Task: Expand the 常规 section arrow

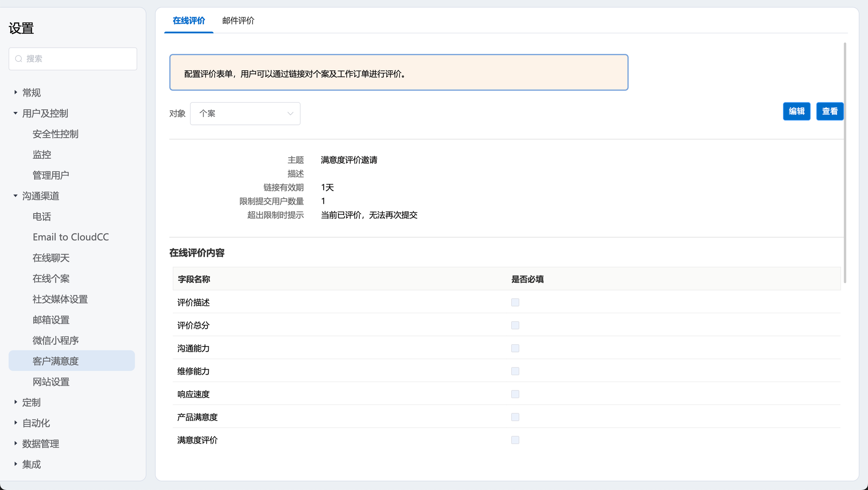Action: click(16, 92)
